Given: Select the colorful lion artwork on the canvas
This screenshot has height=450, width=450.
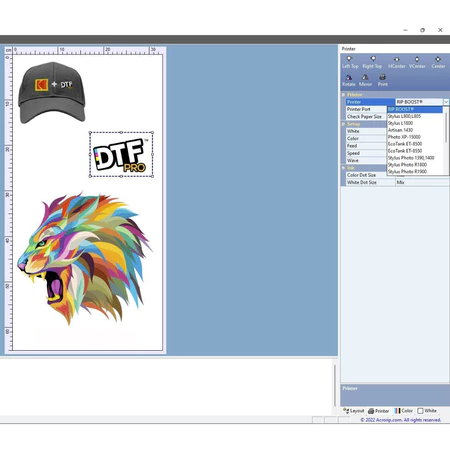Looking at the screenshot, I should (84, 258).
